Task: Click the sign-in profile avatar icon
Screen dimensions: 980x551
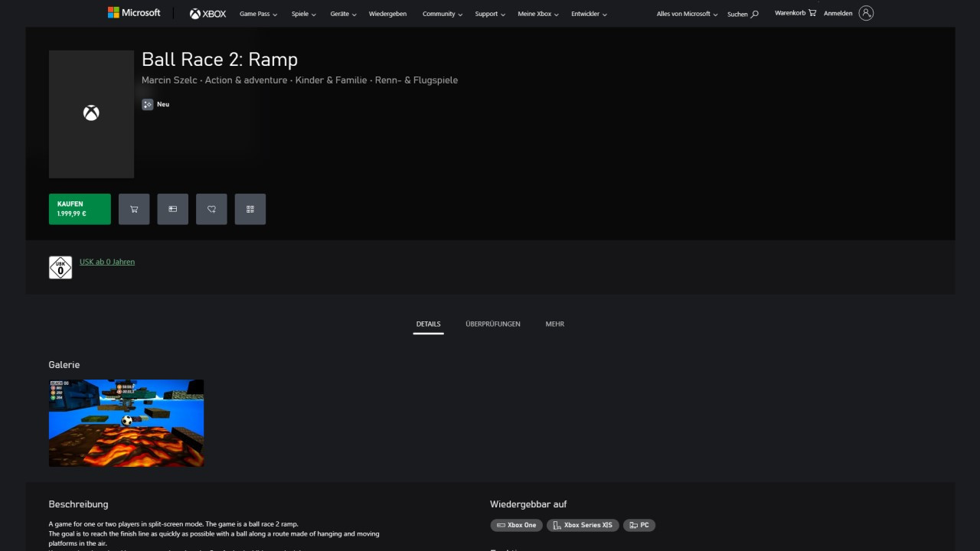Action: 866,13
